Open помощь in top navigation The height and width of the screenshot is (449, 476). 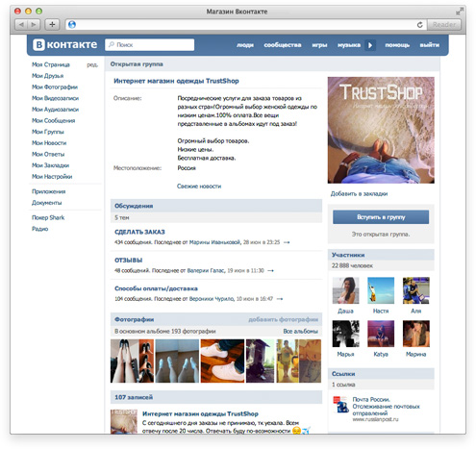pyautogui.click(x=397, y=45)
